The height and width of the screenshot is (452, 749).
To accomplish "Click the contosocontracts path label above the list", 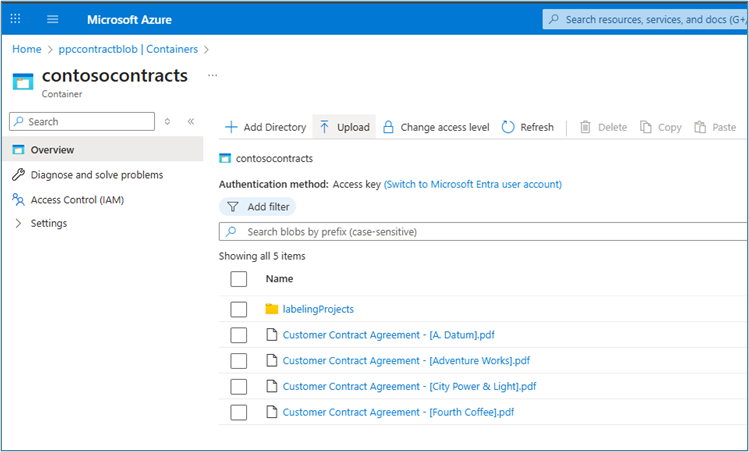I will (x=274, y=159).
